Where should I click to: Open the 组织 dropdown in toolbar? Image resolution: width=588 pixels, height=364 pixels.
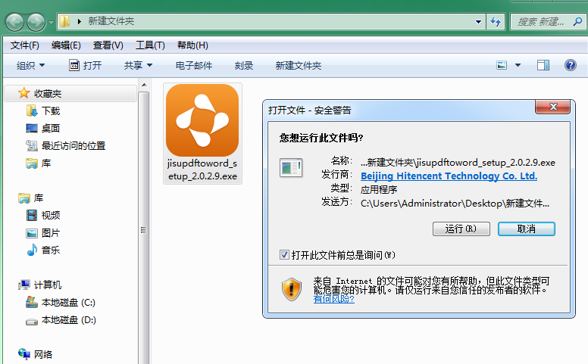pyautogui.click(x=31, y=66)
